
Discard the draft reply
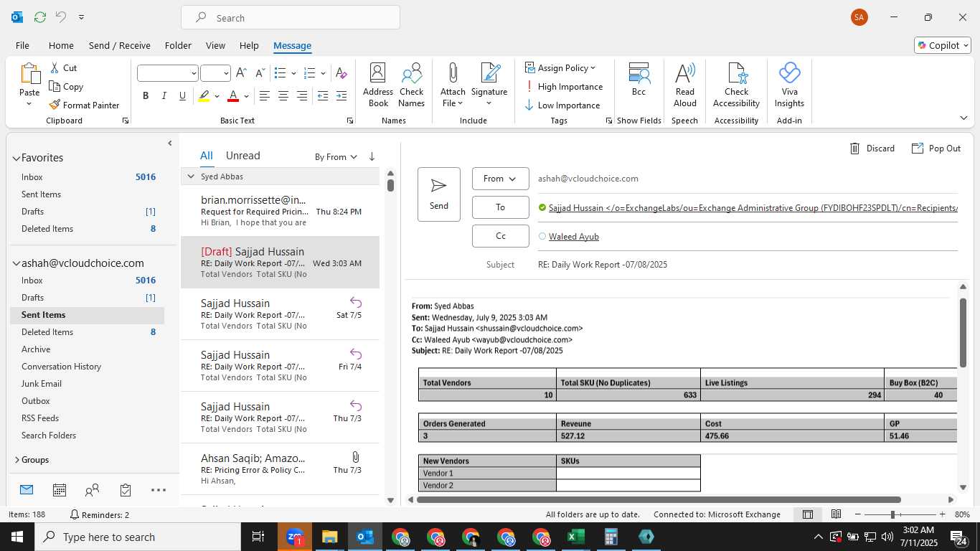[872, 149]
